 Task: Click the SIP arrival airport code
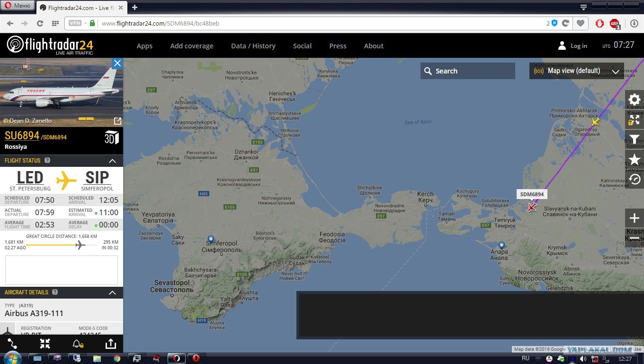tap(97, 178)
